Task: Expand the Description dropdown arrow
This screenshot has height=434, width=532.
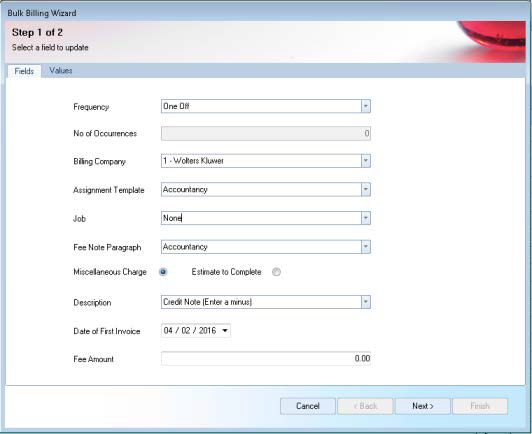Action: pos(365,302)
